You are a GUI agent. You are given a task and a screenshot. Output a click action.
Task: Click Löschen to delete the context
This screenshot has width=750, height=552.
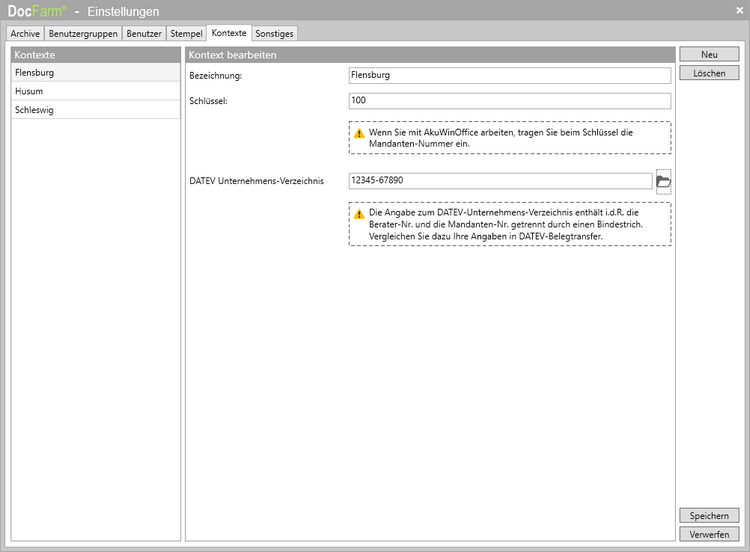[709, 74]
